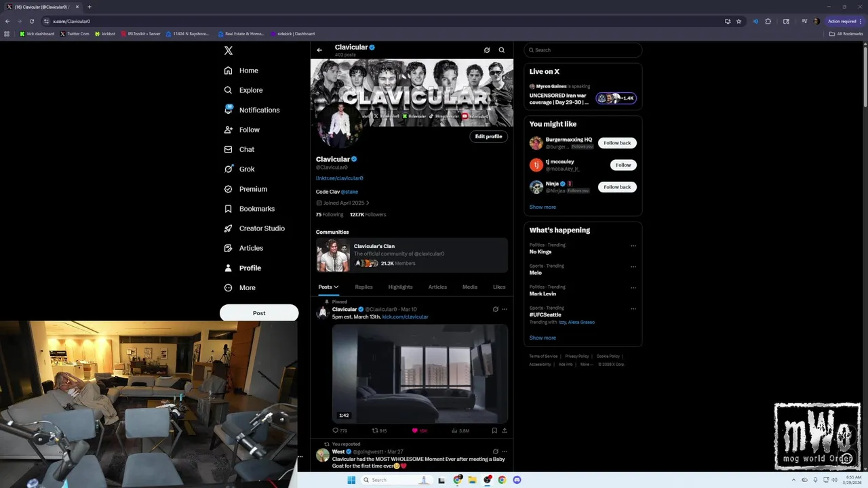Open Discord from the Windows taskbar
Image resolution: width=868 pixels, height=488 pixels.
click(517, 480)
